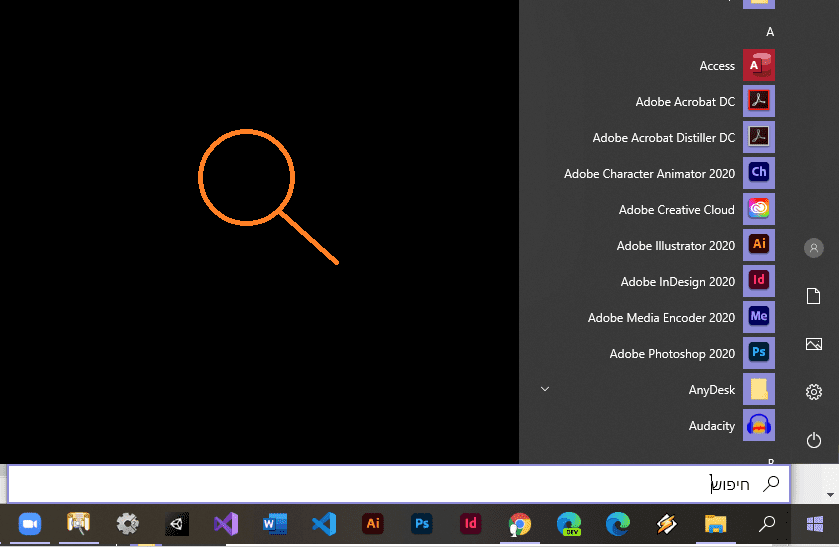This screenshot has width=839, height=547.
Task: Click the taskbar search magnifier
Action: point(767,523)
